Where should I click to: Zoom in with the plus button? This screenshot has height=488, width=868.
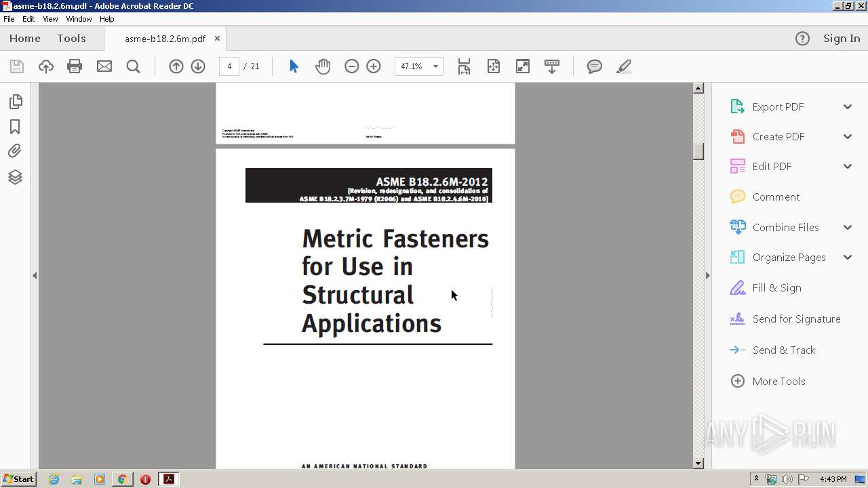[374, 66]
